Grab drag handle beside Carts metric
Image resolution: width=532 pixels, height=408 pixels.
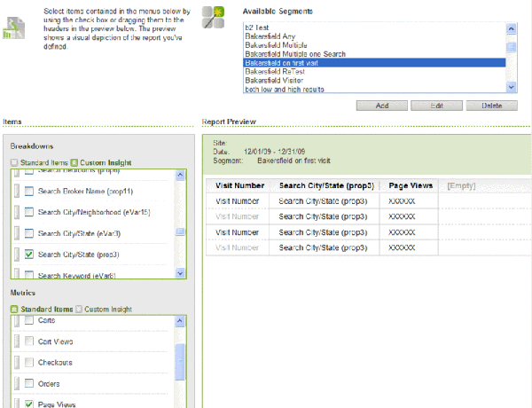(17, 321)
